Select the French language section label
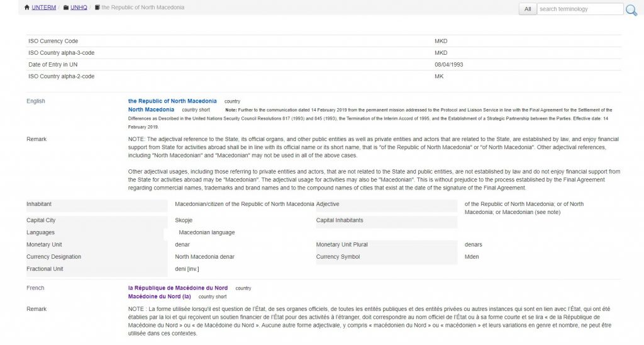 point(35,288)
